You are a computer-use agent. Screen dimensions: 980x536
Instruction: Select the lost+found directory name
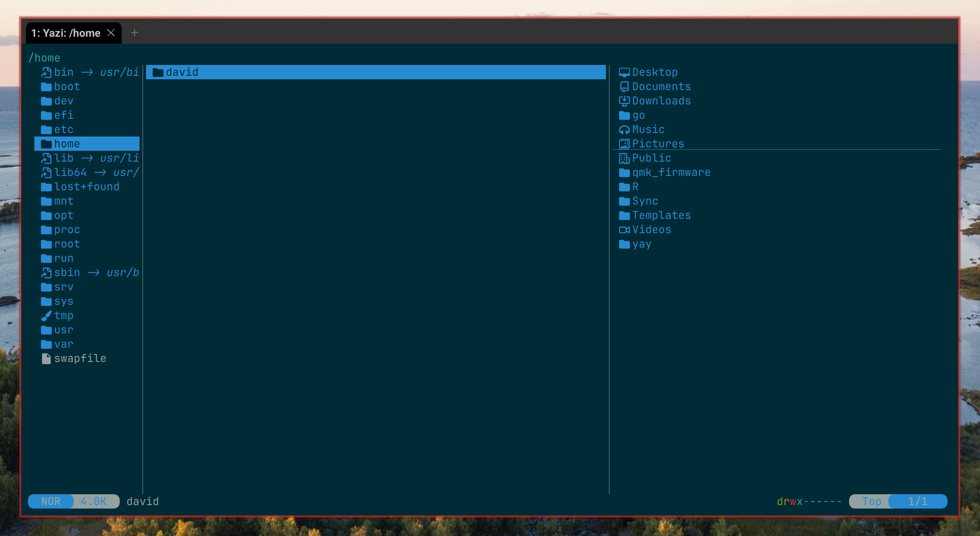(87, 187)
